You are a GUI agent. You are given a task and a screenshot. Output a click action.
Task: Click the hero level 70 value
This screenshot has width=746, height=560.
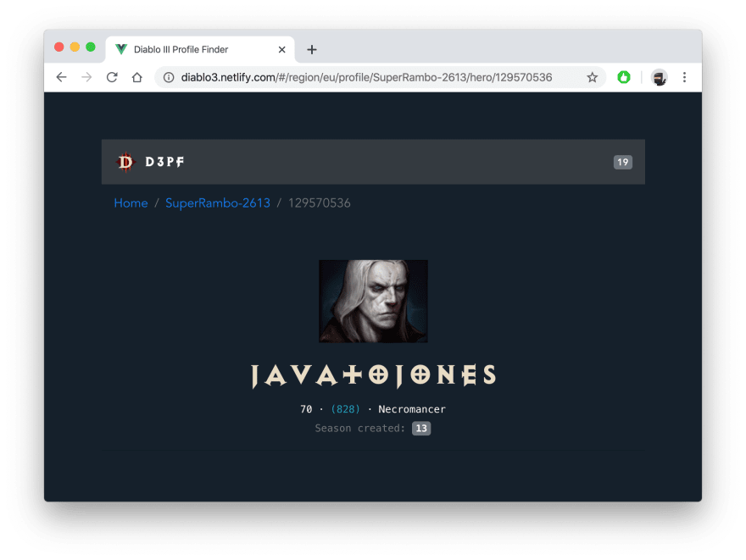[x=306, y=409]
